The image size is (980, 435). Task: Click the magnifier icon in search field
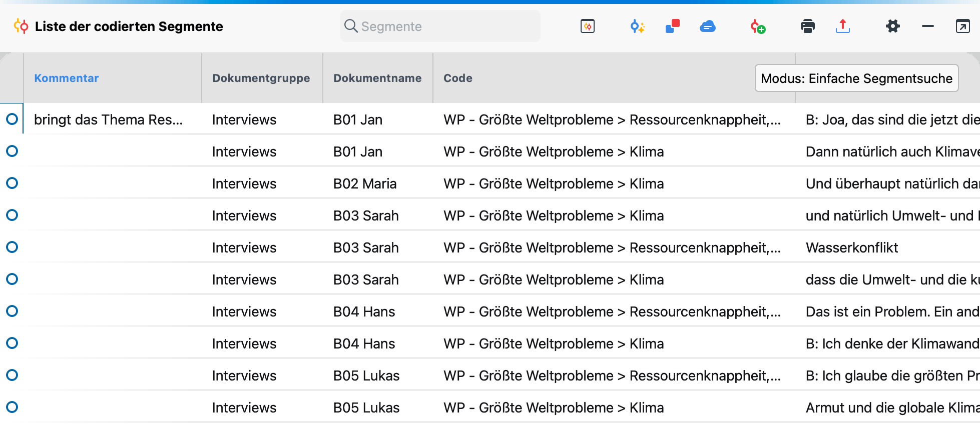pyautogui.click(x=351, y=26)
